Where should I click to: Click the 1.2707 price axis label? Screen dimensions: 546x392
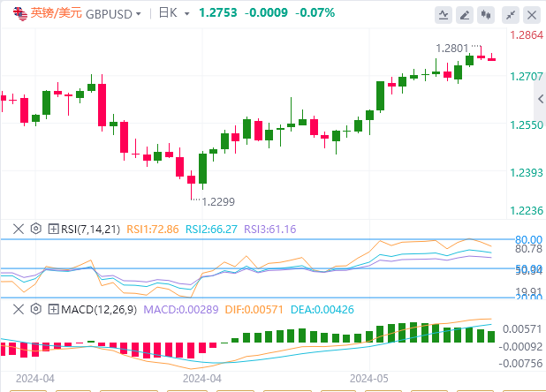click(x=527, y=77)
